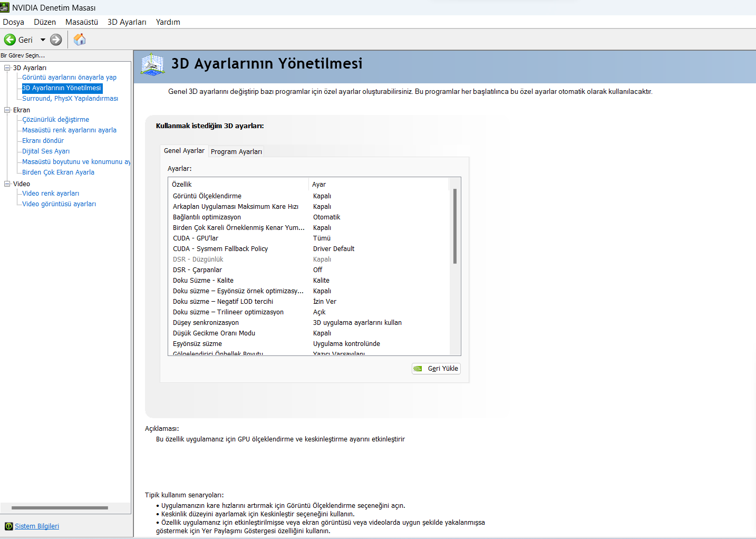Collapse the Video tree node
The image size is (756, 539).
pyautogui.click(x=7, y=184)
